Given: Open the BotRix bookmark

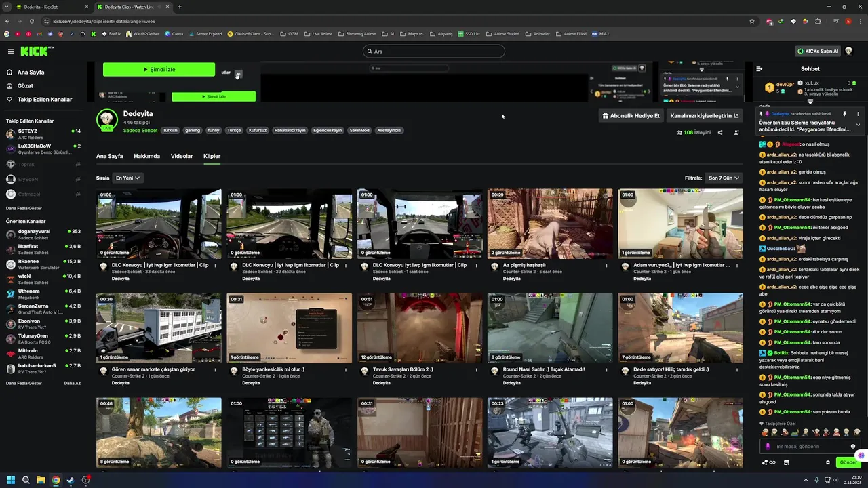Looking at the screenshot, I should click(x=111, y=33).
